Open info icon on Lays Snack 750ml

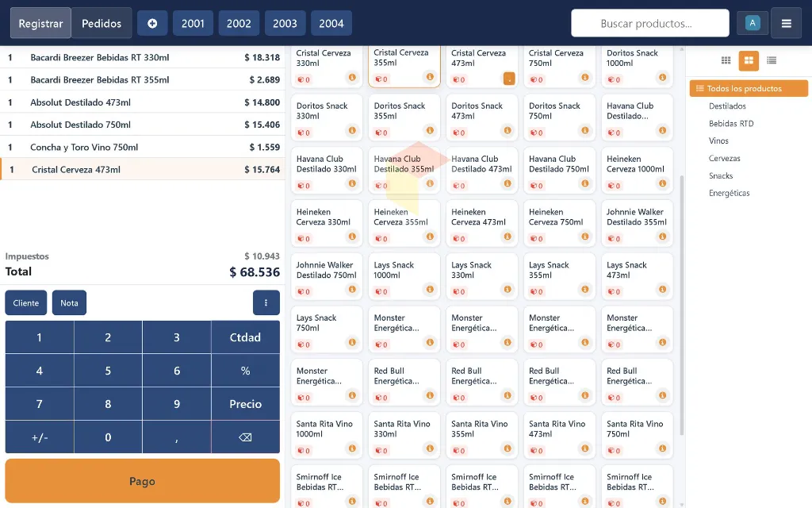352,343
